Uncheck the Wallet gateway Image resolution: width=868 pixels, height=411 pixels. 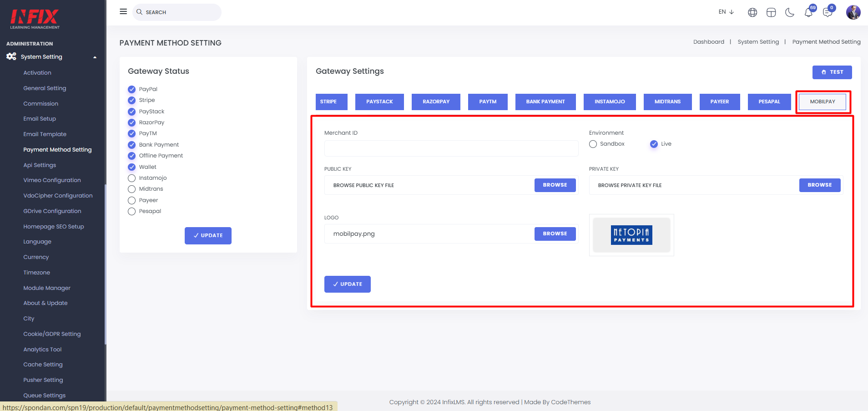point(131,167)
